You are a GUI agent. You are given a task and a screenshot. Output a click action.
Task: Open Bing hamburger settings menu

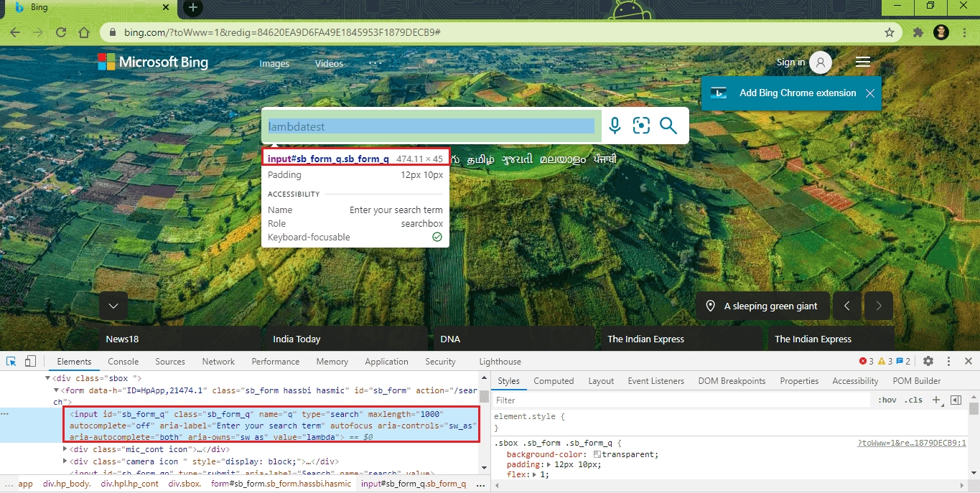863,62
